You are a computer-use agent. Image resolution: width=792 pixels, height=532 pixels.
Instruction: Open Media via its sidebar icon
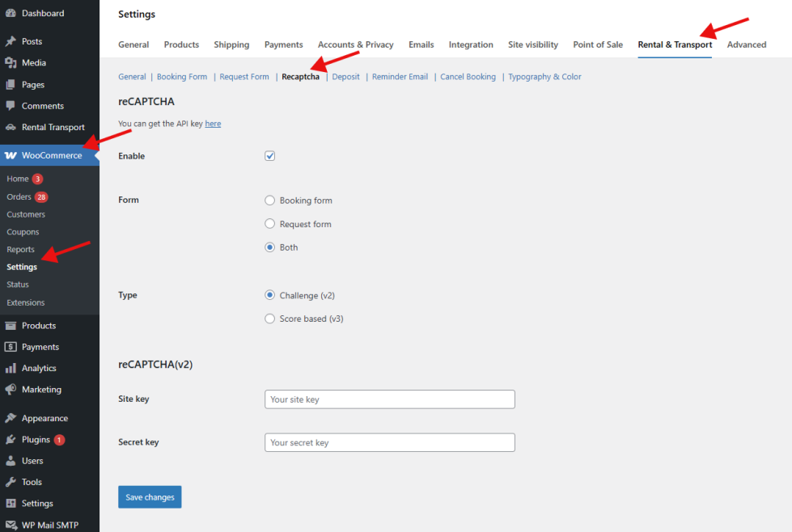11,63
